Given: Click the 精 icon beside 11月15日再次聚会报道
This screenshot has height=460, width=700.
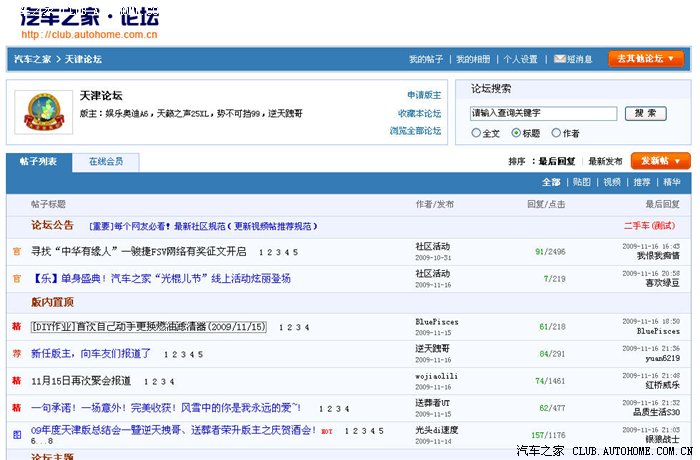Looking at the screenshot, I should (x=17, y=381).
